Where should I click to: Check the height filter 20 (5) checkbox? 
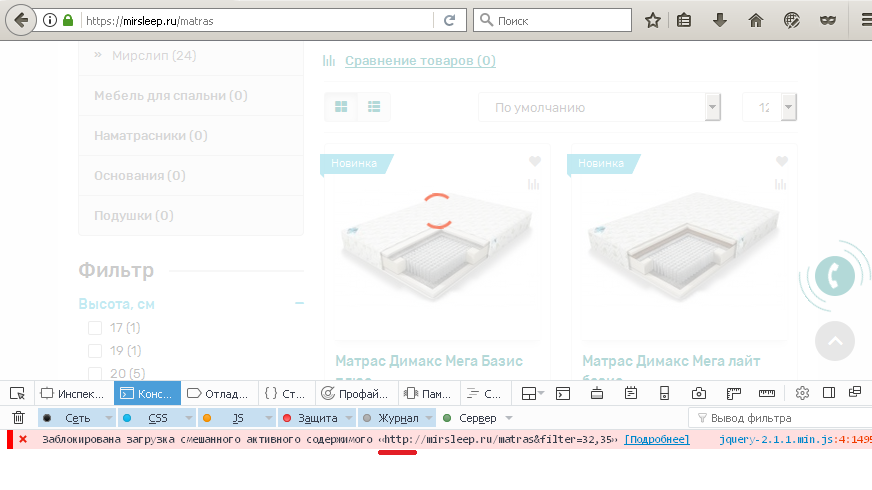[95, 373]
